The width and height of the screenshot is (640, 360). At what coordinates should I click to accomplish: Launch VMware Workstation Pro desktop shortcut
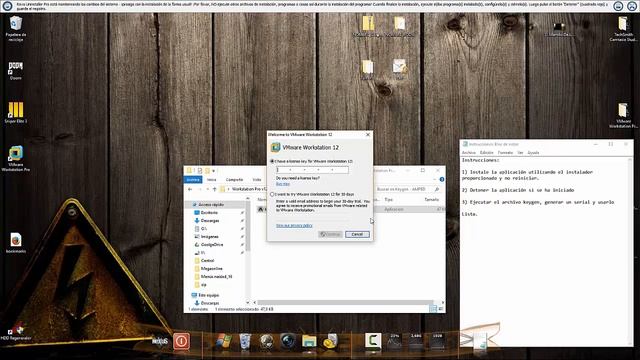16,158
